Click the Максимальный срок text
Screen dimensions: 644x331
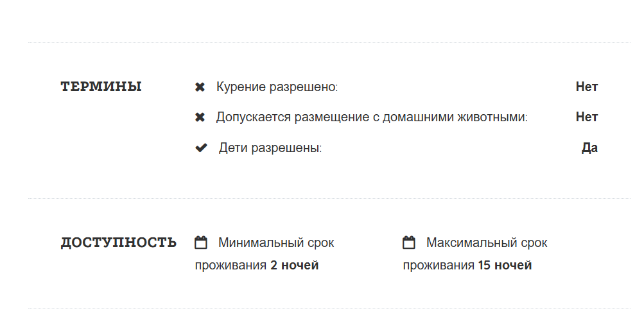click(487, 243)
